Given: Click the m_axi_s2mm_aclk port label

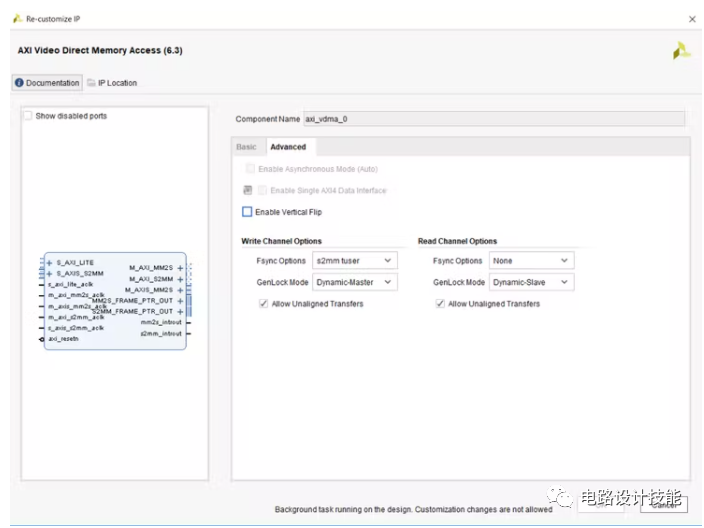Looking at the screenshot, I should (x=76, y=317).
